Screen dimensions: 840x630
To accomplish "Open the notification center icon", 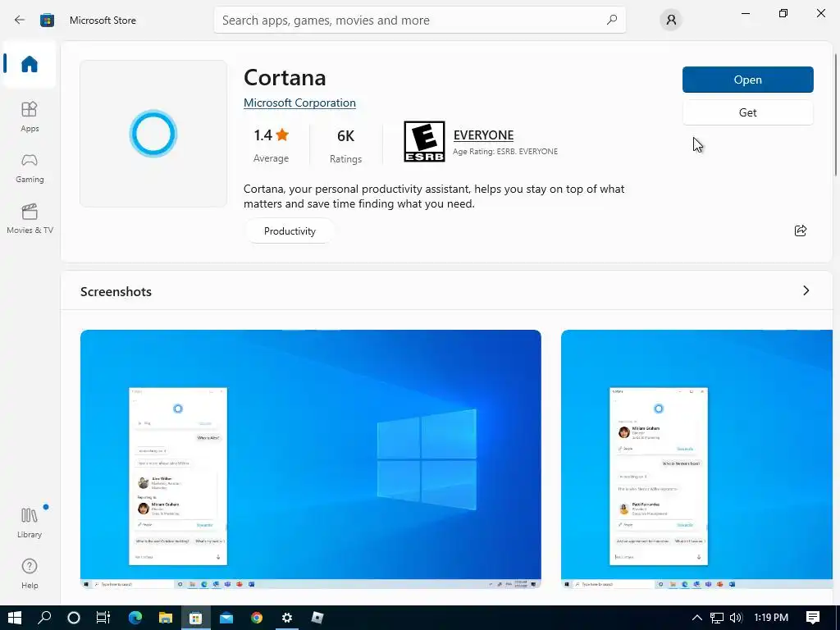I will [813, 618].
